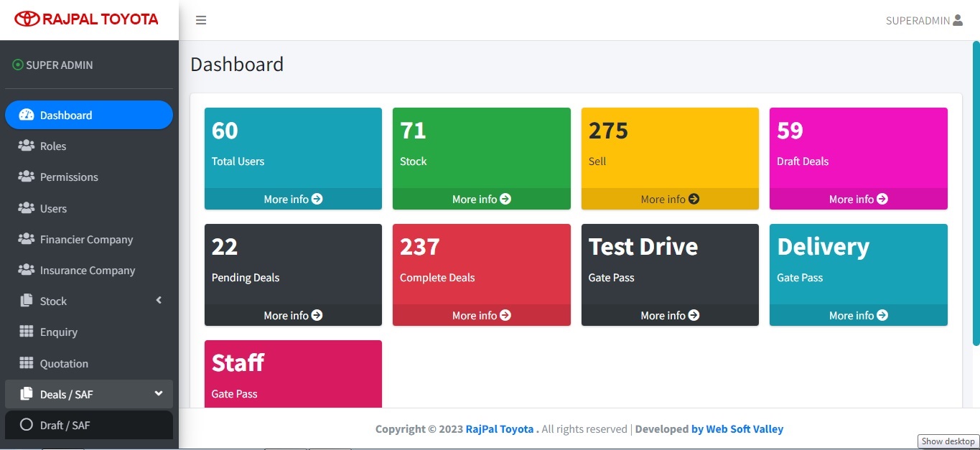
Task: Click the 60 Total Users count
Action: coord(225,131)
